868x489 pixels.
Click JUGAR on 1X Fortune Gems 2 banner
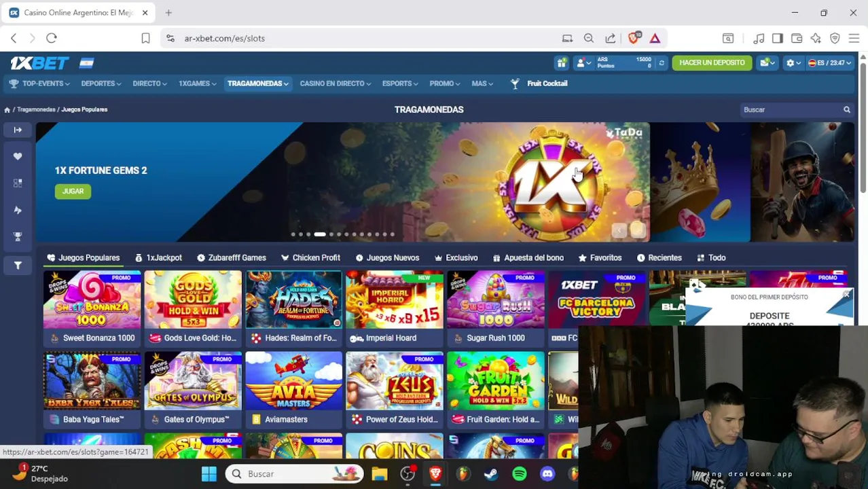coord(73,192)
